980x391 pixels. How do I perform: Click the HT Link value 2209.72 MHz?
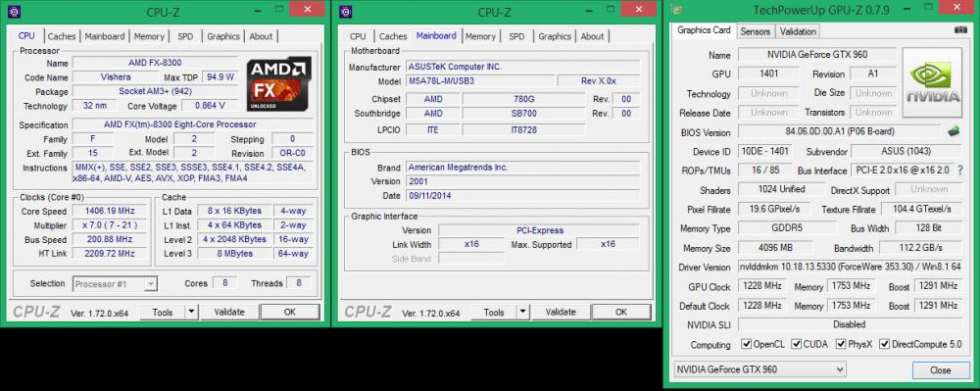pyautogui.click(x=110, y=254)
